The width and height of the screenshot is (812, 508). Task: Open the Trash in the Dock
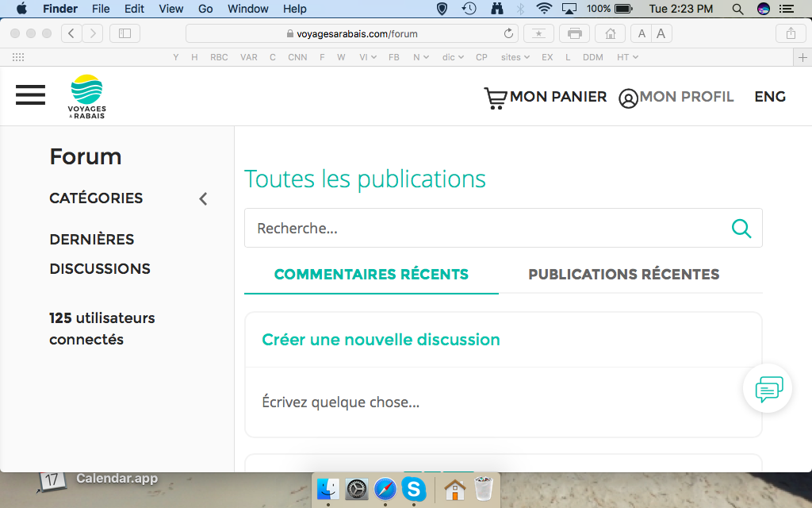click(x=483, y=489)
